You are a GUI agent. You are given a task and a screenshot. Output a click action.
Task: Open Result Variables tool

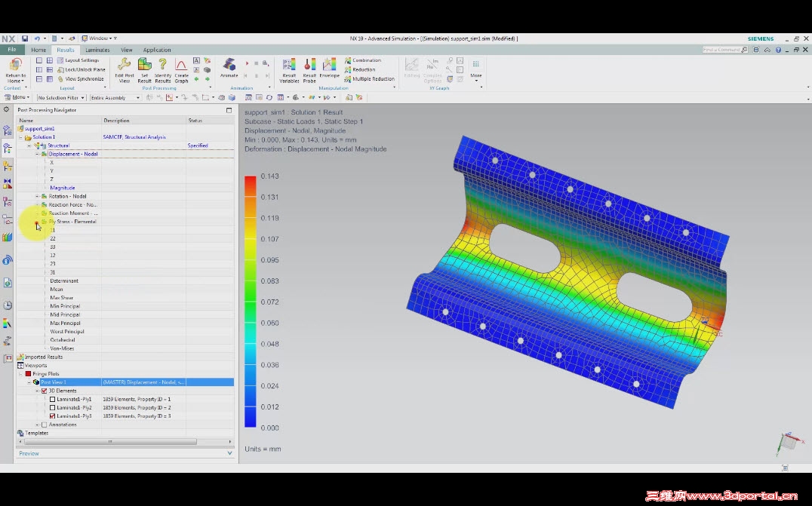[x=289, y=70]
